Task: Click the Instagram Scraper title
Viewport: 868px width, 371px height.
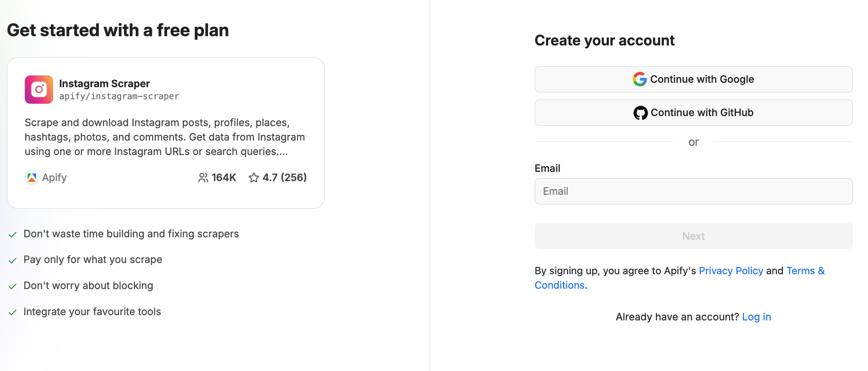Action: click(x=104, y=83)
